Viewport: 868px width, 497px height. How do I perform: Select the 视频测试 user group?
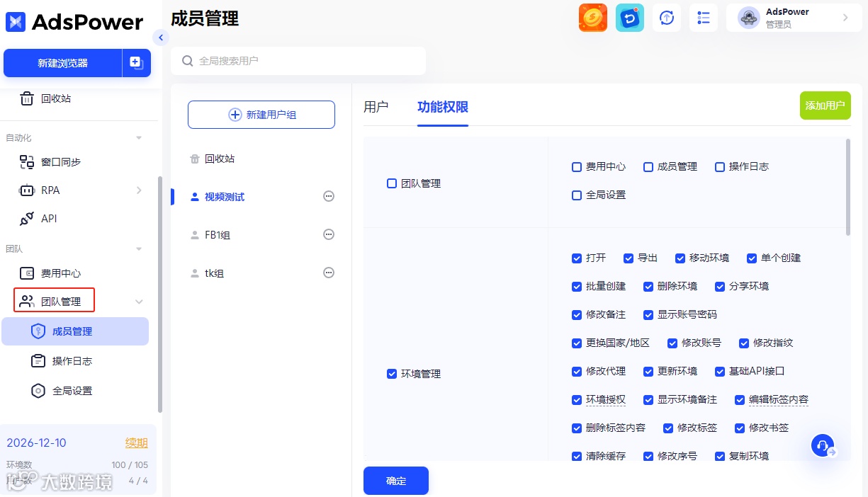coord(225,197)
